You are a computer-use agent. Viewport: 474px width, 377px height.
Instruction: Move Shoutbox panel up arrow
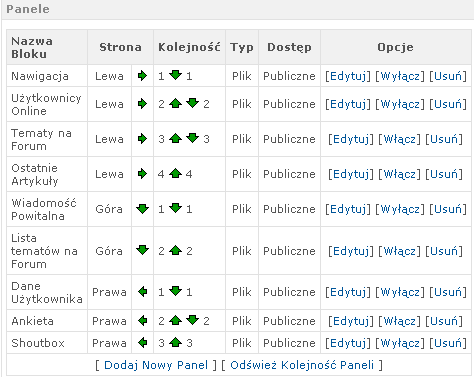(x=175, y=342)
